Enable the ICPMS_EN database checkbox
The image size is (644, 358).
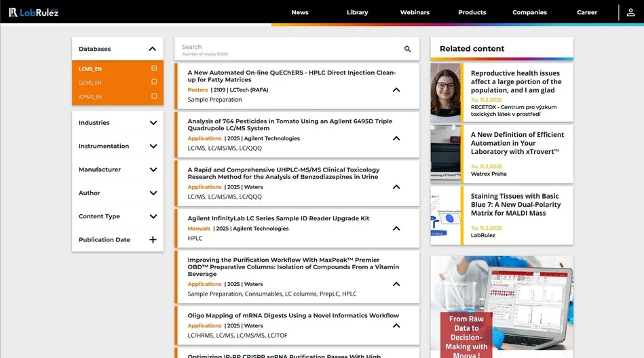[154, 96]
